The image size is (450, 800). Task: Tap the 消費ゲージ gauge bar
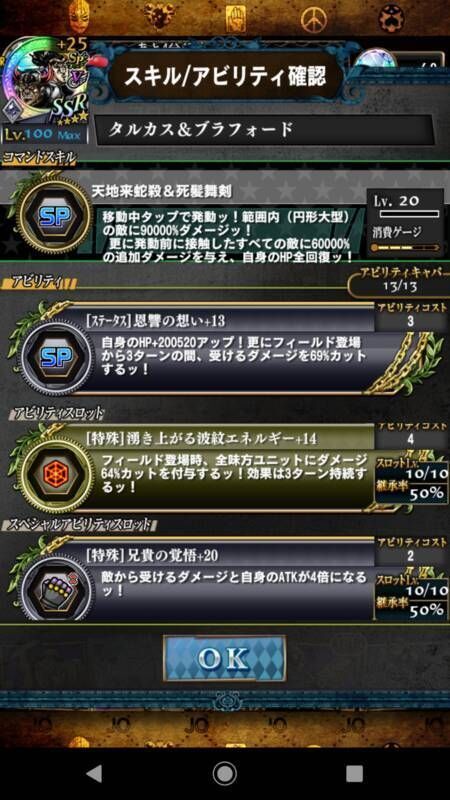[406, 247]
